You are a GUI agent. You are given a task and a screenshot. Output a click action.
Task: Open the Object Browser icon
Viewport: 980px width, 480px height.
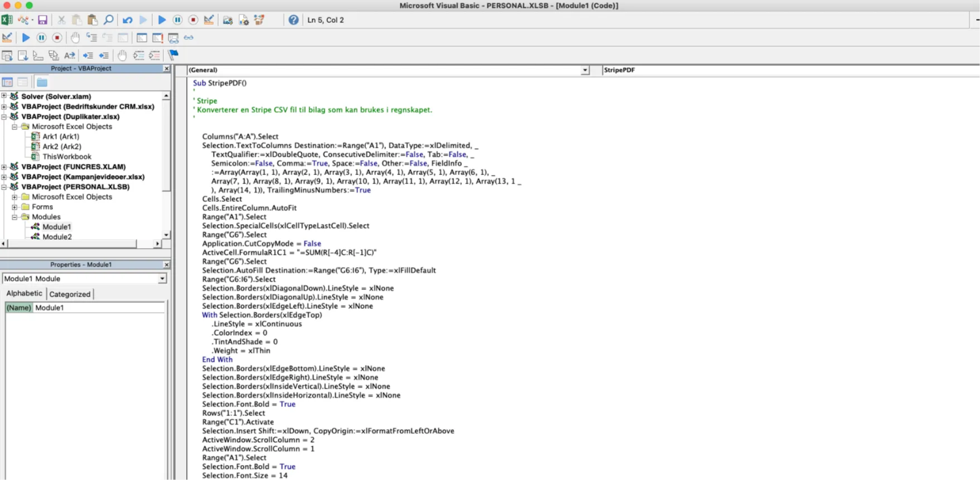tap(259, 20)
